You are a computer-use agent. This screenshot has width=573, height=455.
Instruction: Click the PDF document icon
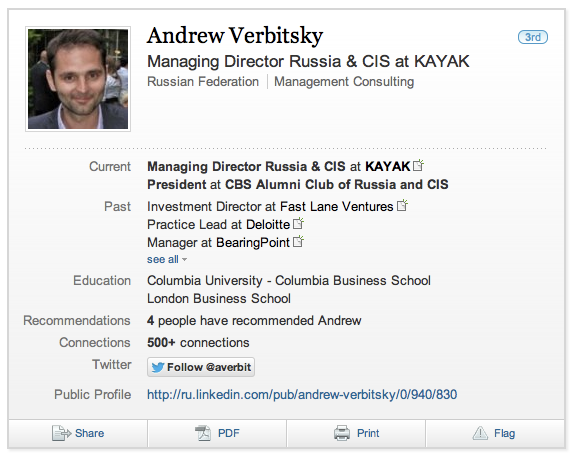203,433
